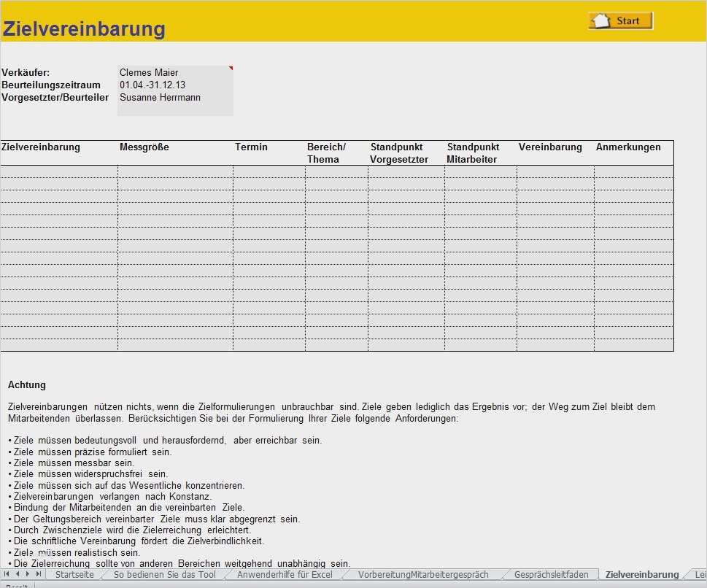
Task: Click line 'Ziele müssen präzise formuliert sein.'
Action: (90, 452)
